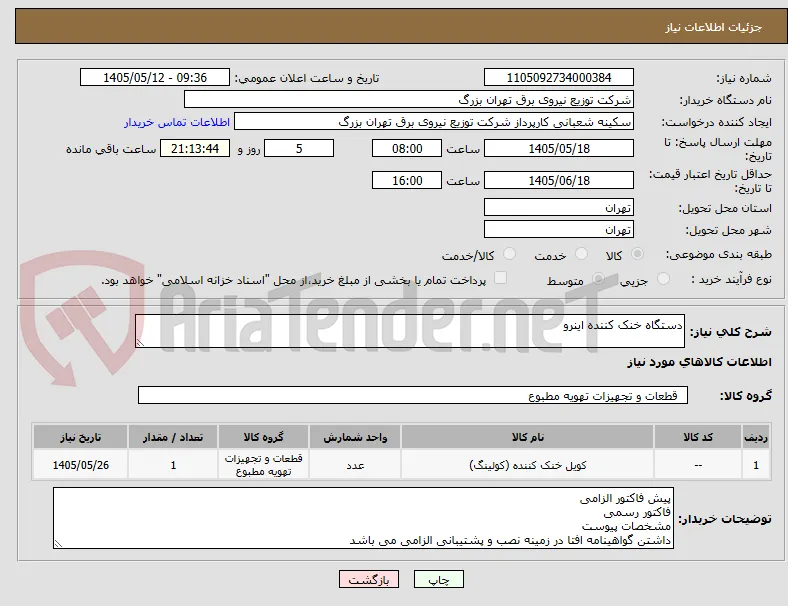
Task: Open the اطلاعات تماس خریدار link
Action: tap(177, 122)
